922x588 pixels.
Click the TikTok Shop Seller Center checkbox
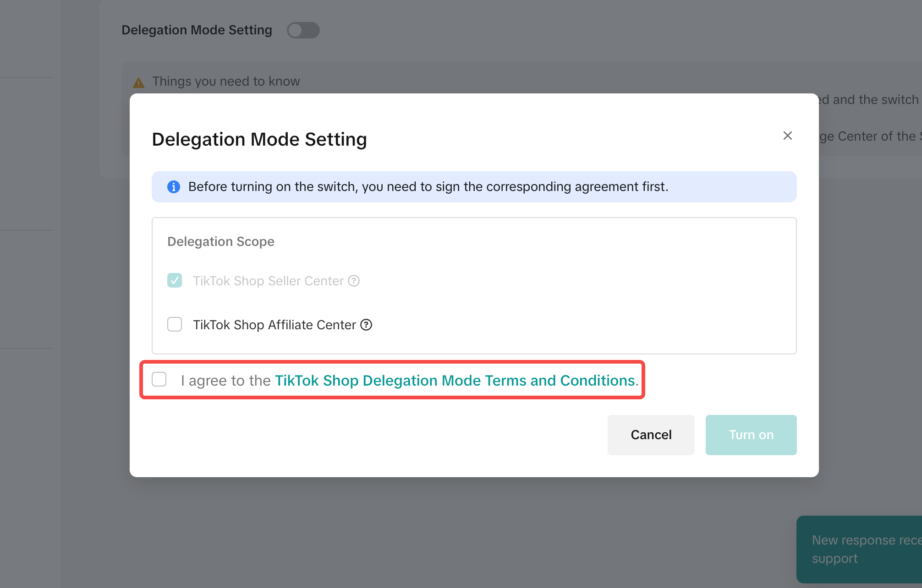(175, 280)
